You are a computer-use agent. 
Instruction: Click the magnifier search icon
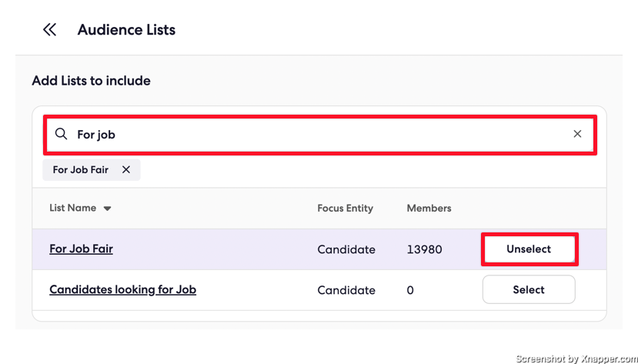[61, 134]
